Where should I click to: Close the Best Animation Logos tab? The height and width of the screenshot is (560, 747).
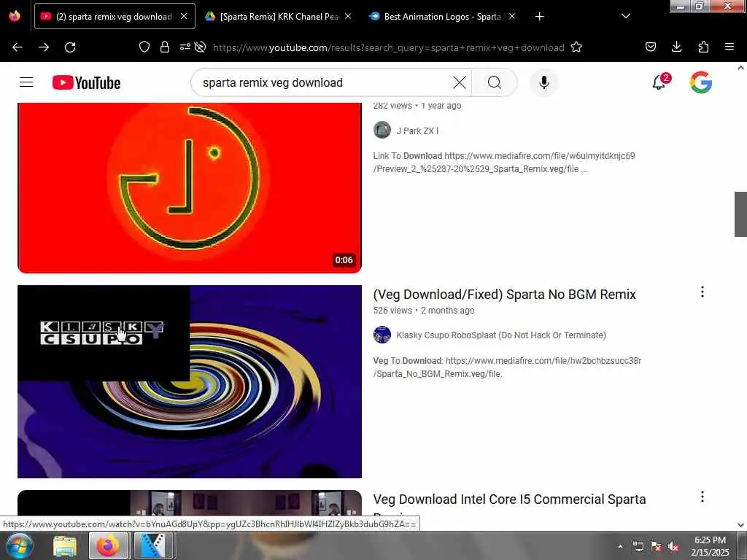(512, 16)
